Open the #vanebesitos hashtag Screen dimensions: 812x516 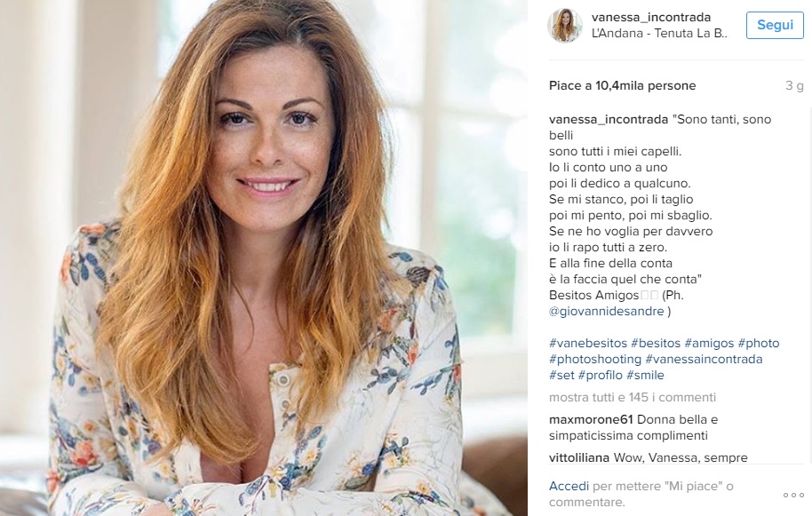click(x=588, y=343)
